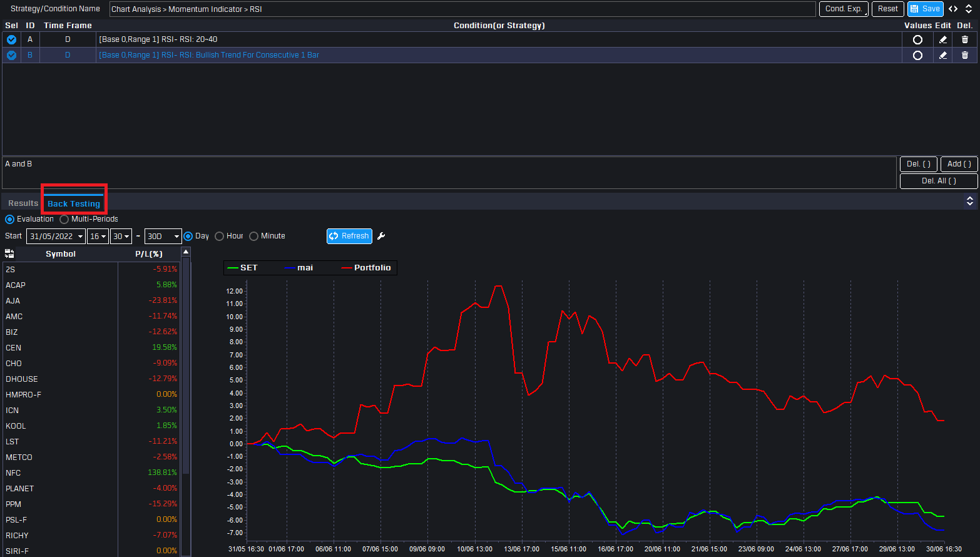Image resolution: width=980 pixels, height=557 pixels.
Task: Open the wrench settings next to Refresh
Action: point(381,236)
